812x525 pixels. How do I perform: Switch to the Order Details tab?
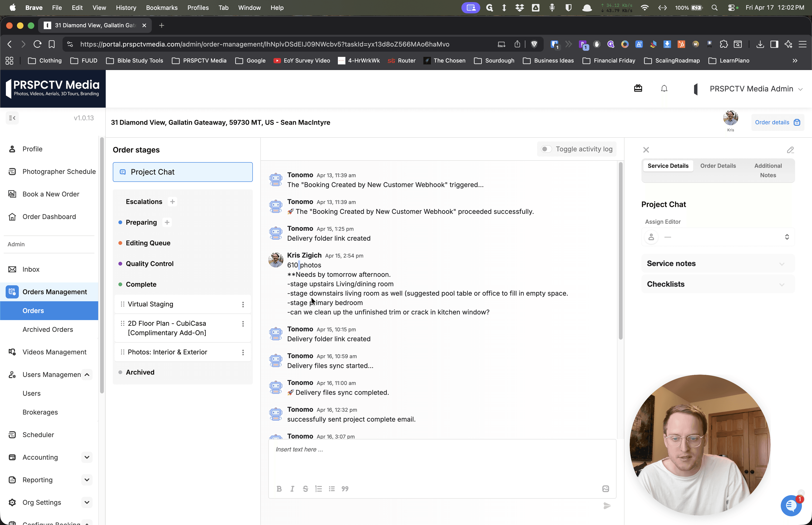click(718, 166)
